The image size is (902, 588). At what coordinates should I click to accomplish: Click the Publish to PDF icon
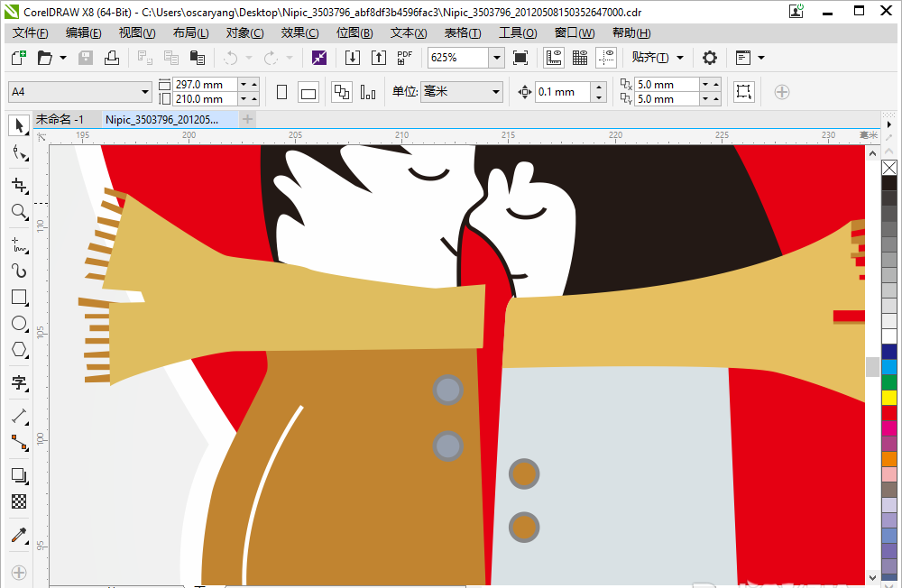click(x=404, y=58)
